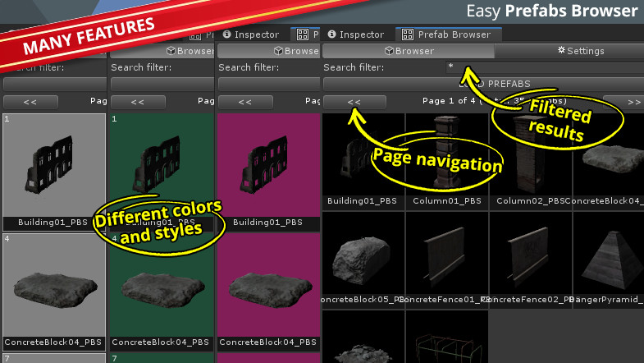Select the Column01_PBS prefab thumbnail
Viewport: 644px width, 363px height.
pyautogui.click(x=447, y=155)
